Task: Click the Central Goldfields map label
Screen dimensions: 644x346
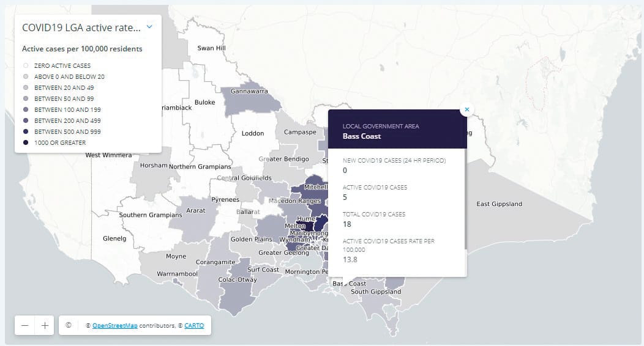Action: pos(244,178)
